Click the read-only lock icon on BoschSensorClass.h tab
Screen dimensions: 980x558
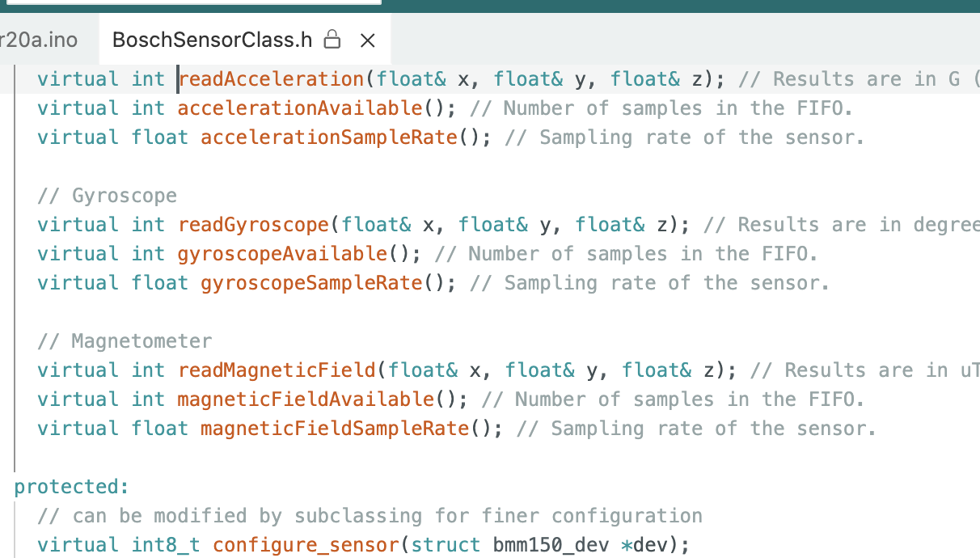(x=332, y=40)
